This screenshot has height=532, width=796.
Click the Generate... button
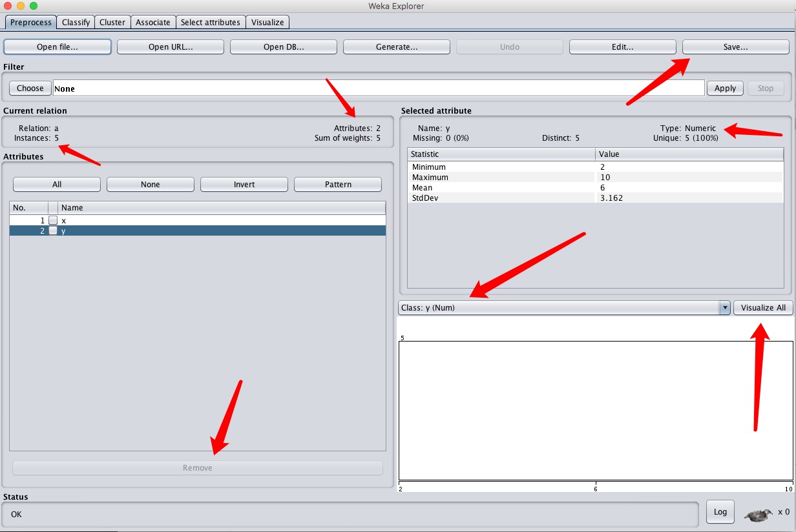(397, 47)
